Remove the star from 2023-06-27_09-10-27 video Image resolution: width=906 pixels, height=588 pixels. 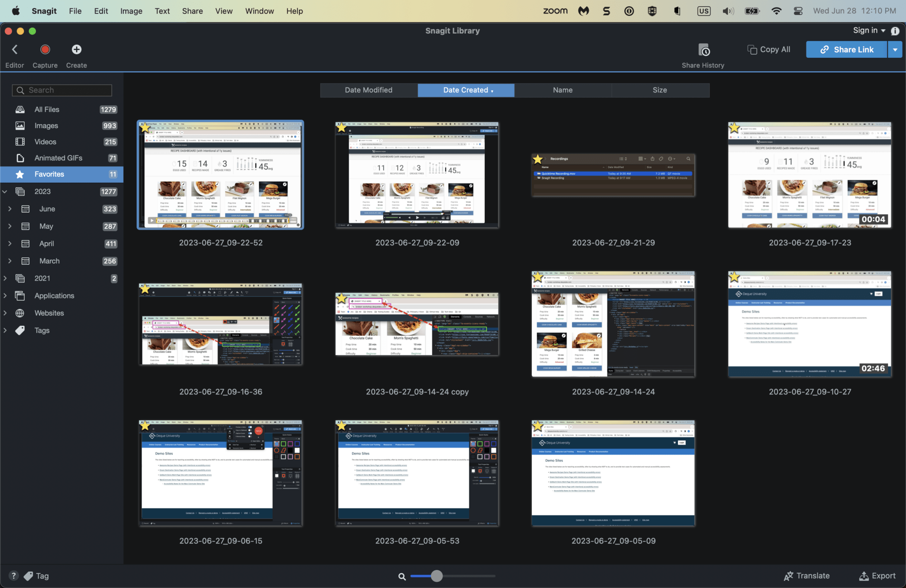pos(734,276)
